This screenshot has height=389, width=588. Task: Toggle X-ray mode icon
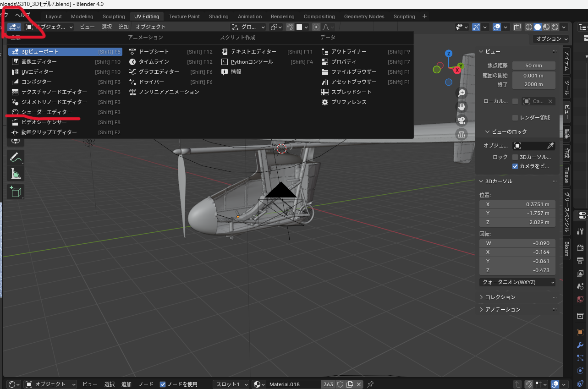point(517,27)
